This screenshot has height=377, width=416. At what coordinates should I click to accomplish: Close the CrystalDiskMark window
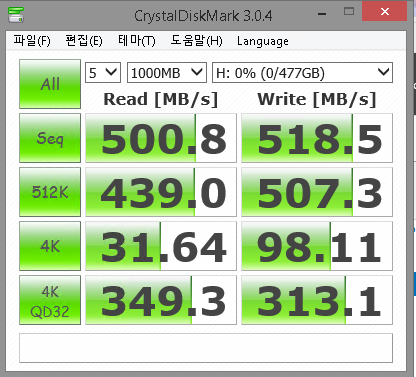[x=385, y=11]
